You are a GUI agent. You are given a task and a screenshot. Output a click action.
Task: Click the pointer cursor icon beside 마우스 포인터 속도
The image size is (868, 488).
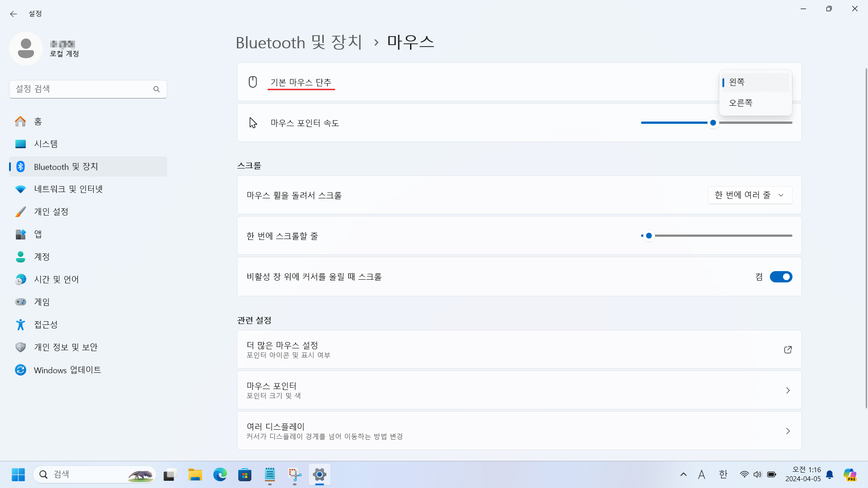253,122
